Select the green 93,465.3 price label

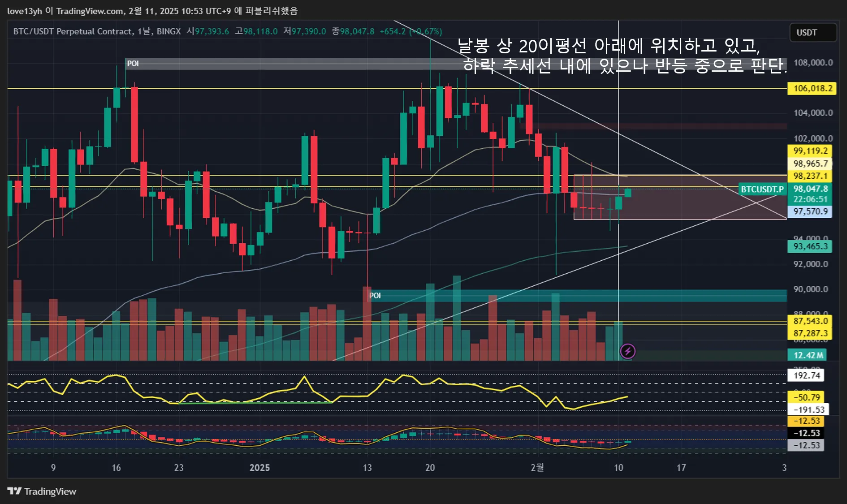click(x=810, y=246)
